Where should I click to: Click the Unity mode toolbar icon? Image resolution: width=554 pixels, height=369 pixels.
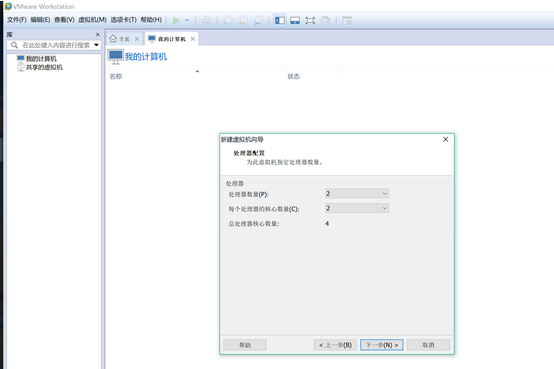tap(325, 20)
